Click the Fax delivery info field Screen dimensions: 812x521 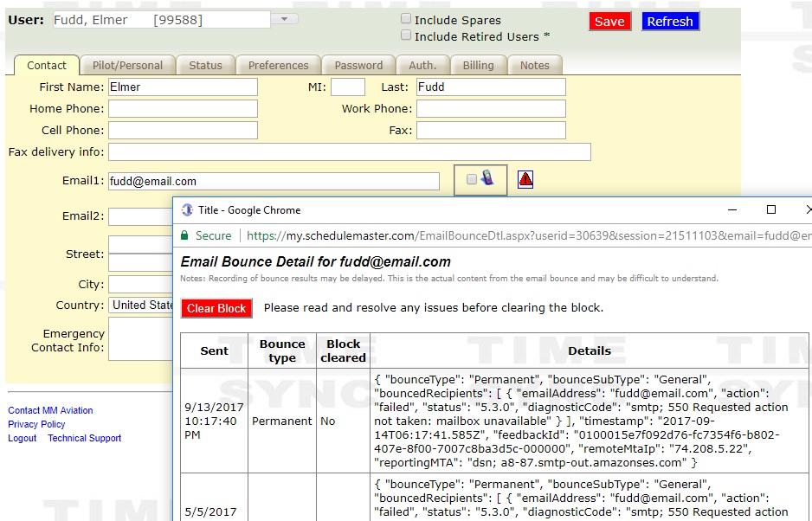point(350,151)
